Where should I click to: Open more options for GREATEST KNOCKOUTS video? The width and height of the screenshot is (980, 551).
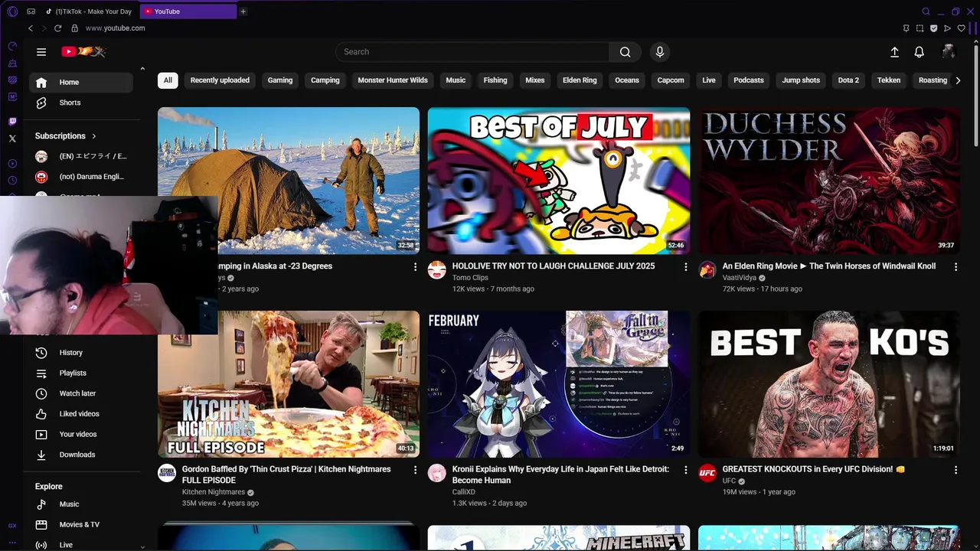click(x=955, y=470)
